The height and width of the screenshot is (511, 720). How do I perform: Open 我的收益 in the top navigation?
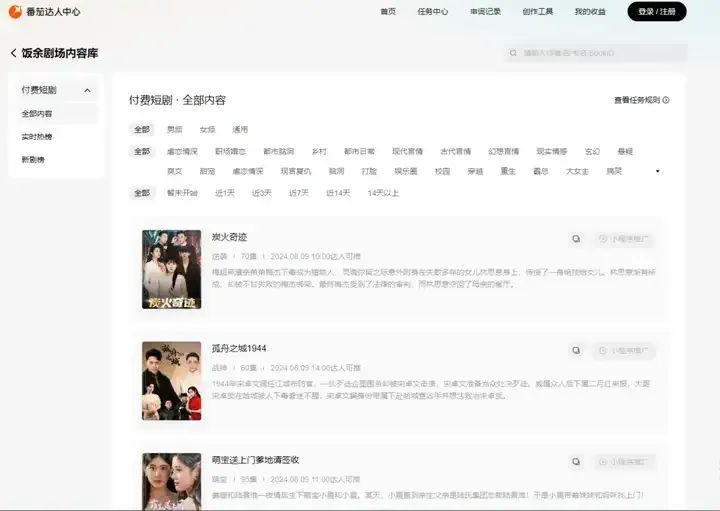[x=590, y=11]
